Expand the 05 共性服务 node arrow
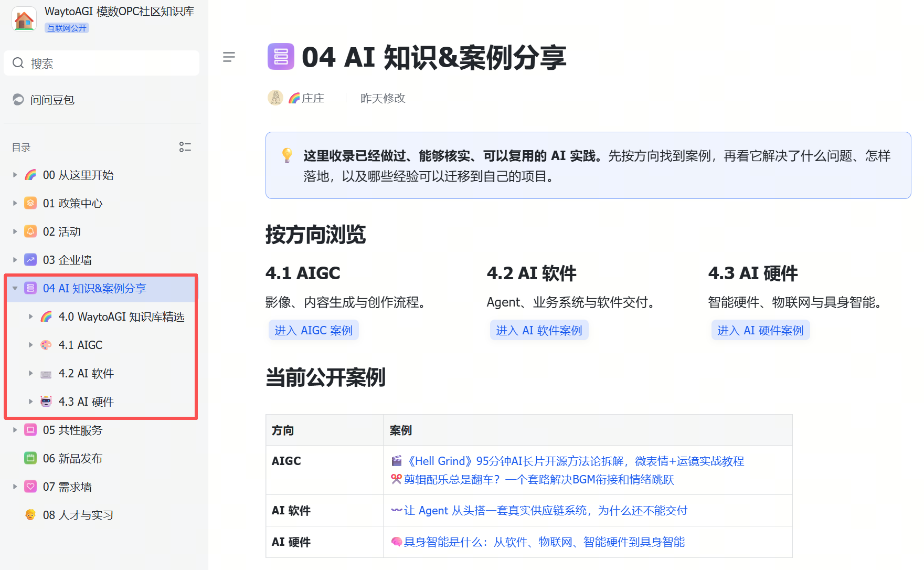924x570 pixels. tap(15, 430)
